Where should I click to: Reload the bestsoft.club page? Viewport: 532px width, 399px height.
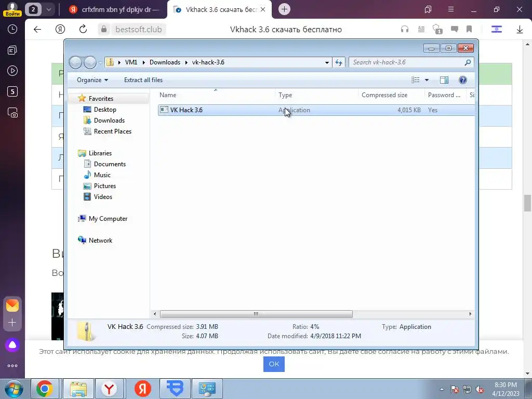[83, 29]
